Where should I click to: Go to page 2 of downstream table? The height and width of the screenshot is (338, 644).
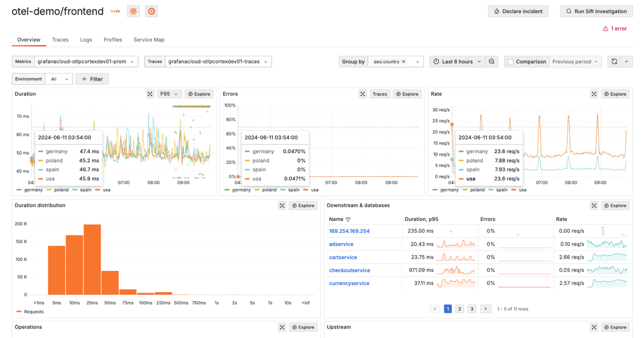click(459, 309)
